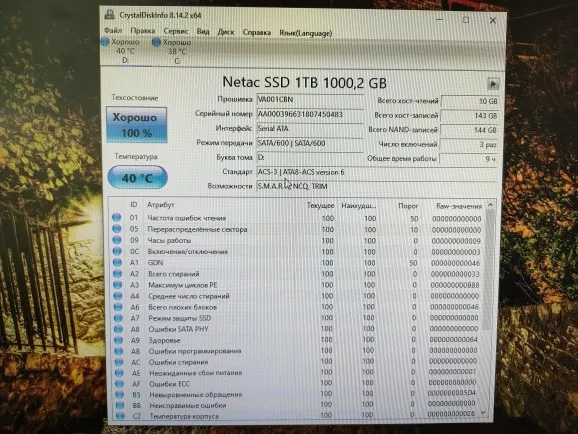Image resolution: width=578 pixels, height=434 pixels.
Task: Click the Хорошо 100 % health status button
Action: click(136, 125)
